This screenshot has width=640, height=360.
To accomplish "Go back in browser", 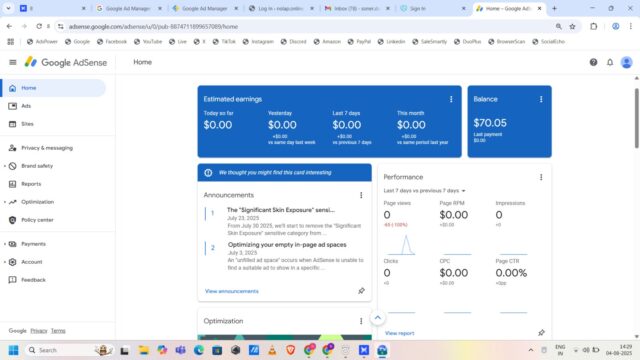I will click(x=9, y=26).
